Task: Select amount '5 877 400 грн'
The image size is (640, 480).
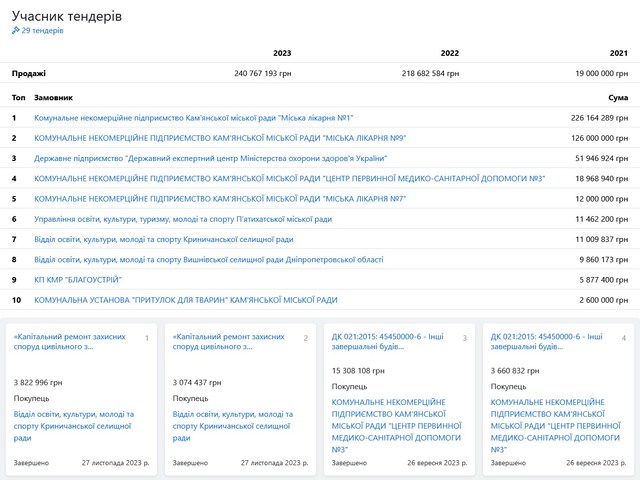Action: [604, 280]
